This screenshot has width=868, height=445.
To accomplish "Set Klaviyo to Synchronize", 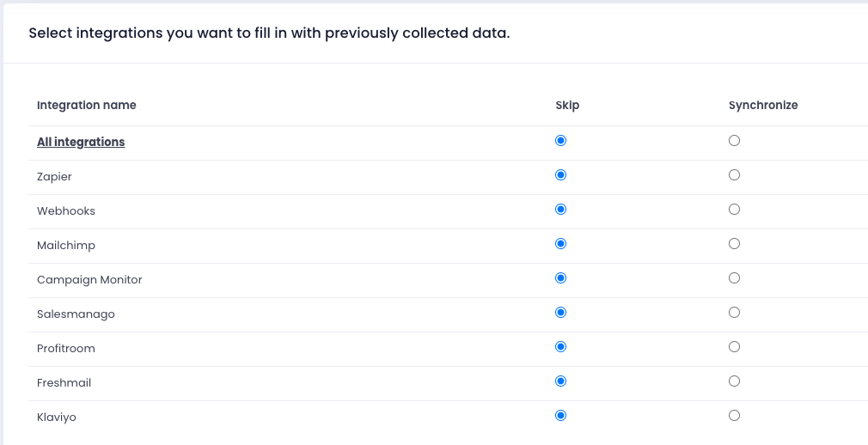I will (x=734, y=415).
